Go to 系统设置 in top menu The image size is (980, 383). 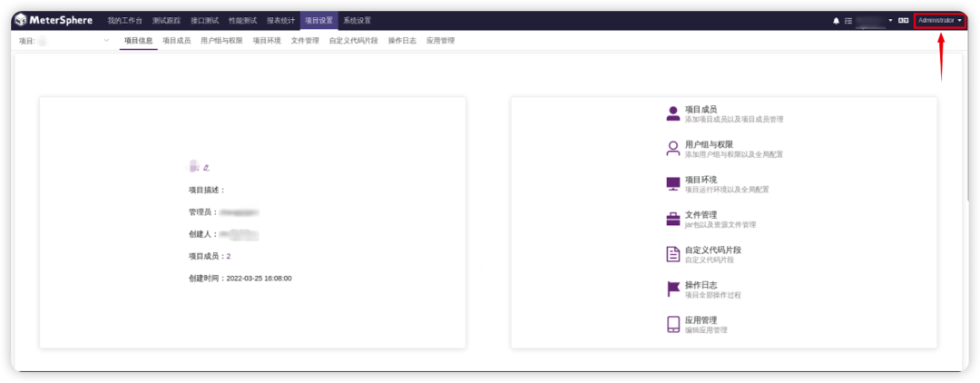[x=357, y=21]
